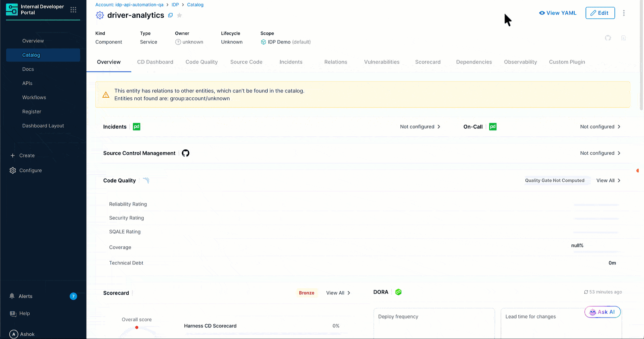Edit the driver-analytics entity

(x=600, y=13)
